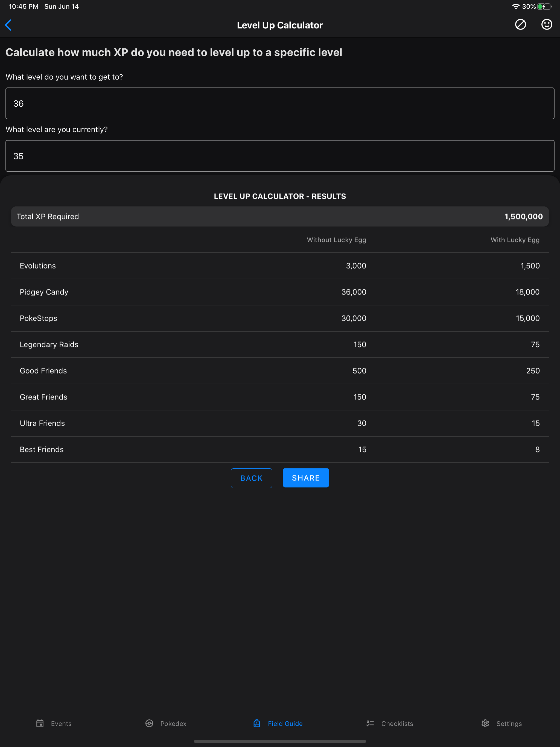Check battery indicator in status bar
This screenshot has height=747, width=560.
[x=544, y=6]
